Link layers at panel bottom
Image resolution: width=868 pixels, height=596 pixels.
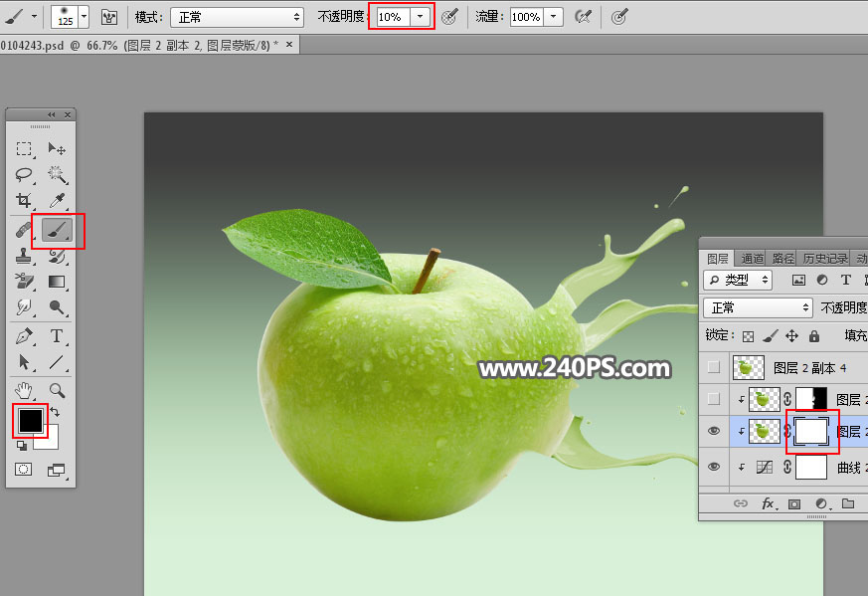(740, 503)
